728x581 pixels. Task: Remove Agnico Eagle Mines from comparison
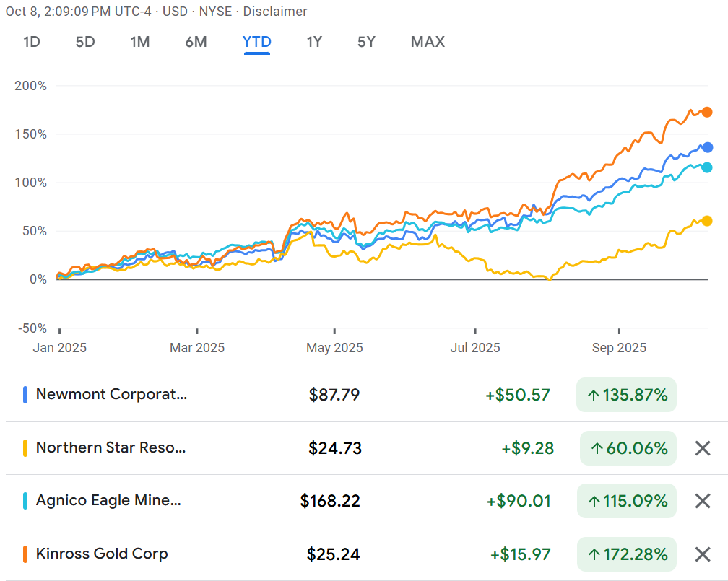point(702,501)
